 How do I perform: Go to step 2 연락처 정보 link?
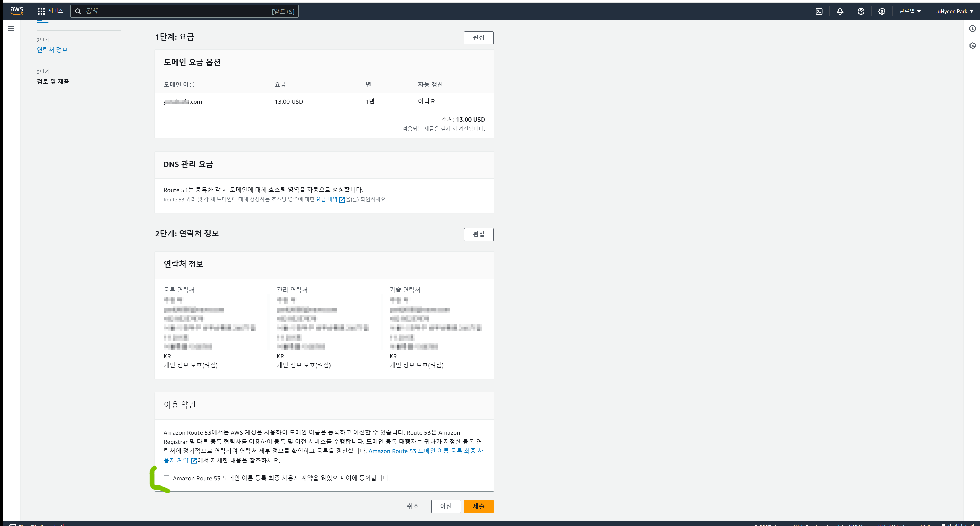tap(52, 50)
